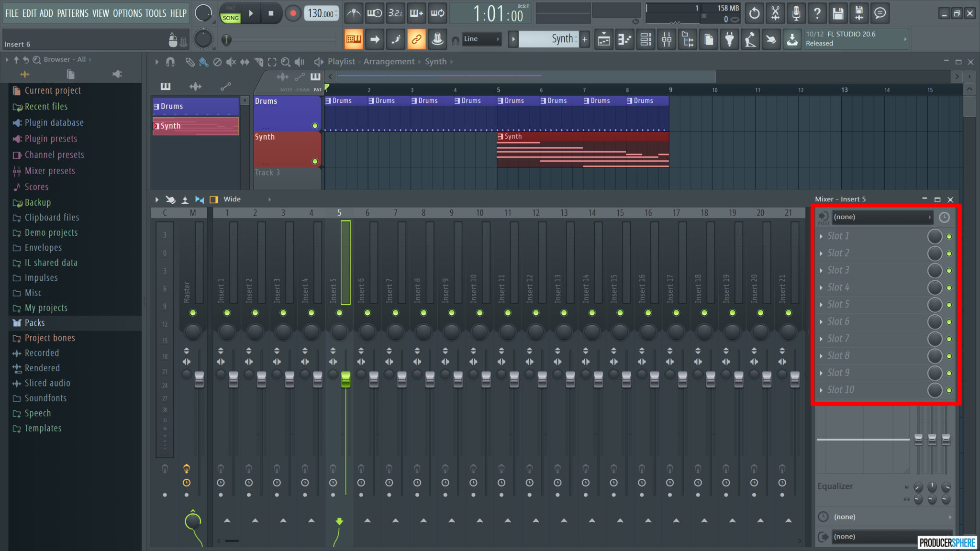Open the Synth pattern selector dropdown
Viewport: 980px width, 551px height.
point(548,39)
